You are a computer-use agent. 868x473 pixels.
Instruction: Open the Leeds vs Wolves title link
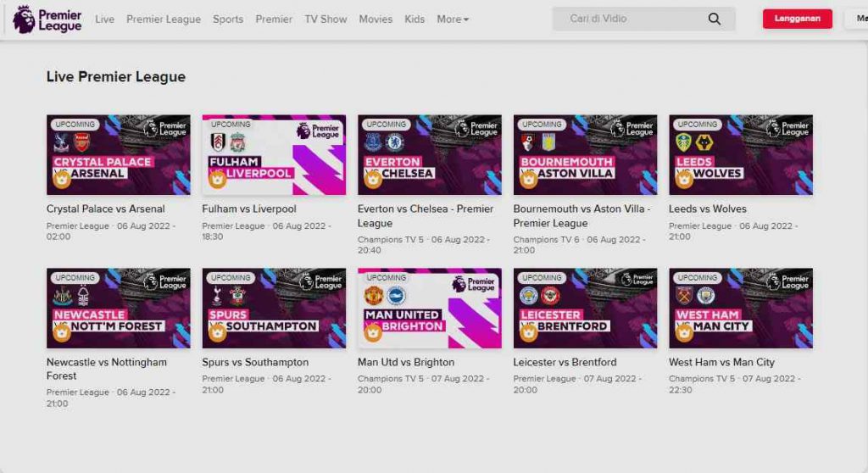tap(708, 209)
